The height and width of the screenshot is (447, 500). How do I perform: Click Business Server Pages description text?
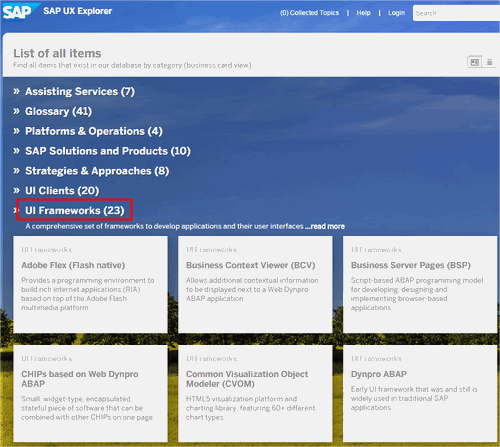(417, 294)
